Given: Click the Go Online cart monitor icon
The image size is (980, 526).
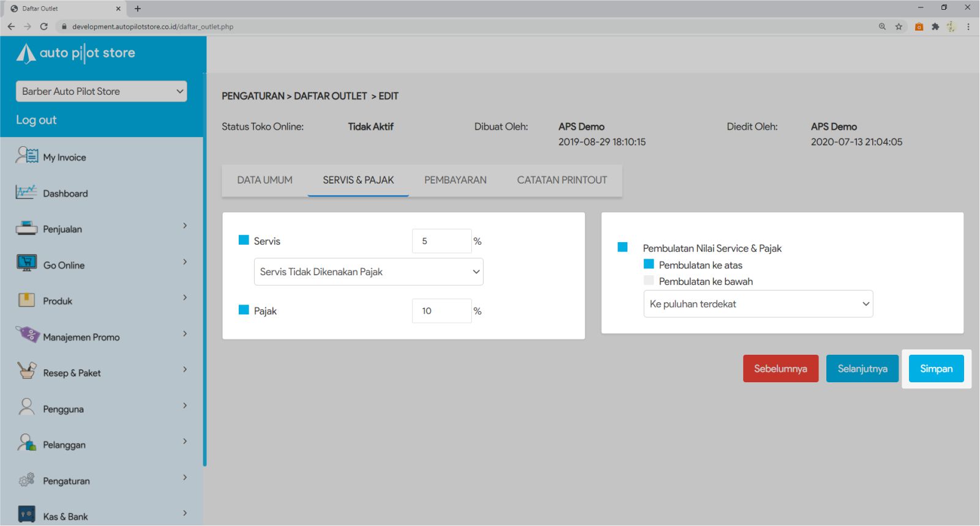Looking at the screenshot, I should (x=26, y=264).
